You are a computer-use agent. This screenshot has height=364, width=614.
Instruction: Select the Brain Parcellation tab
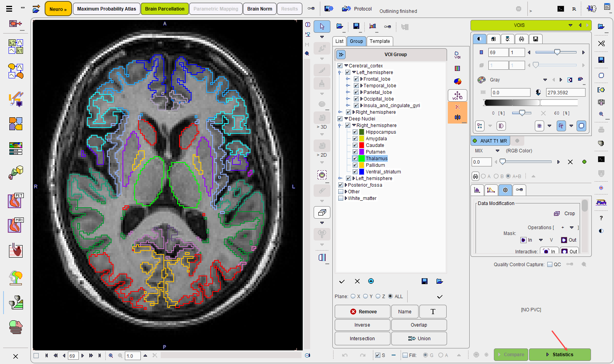165,9
